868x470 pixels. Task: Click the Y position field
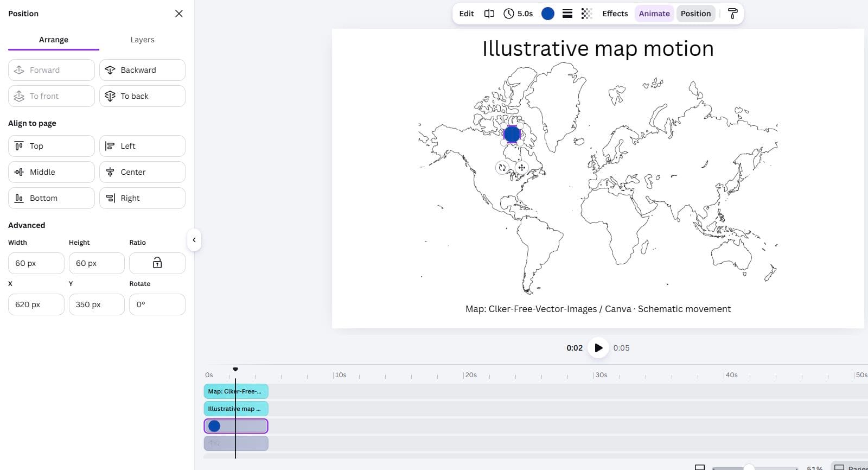(97, 304)
